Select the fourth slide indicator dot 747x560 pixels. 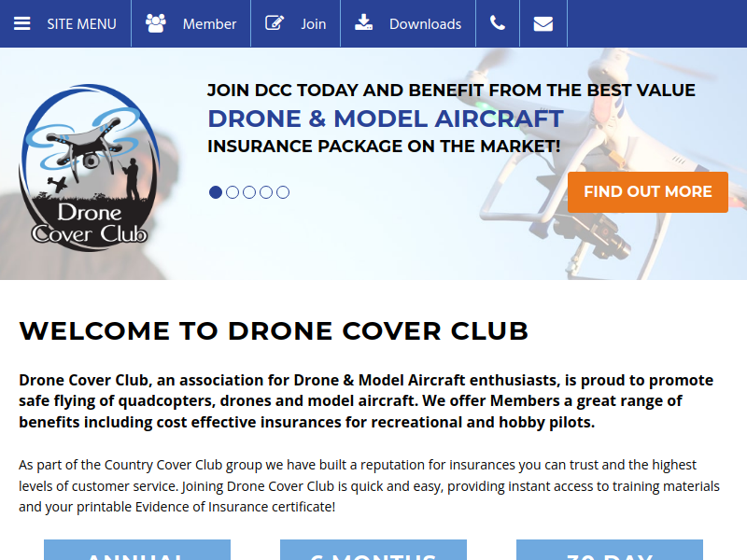pyautogui.click(x=266, y=192)
